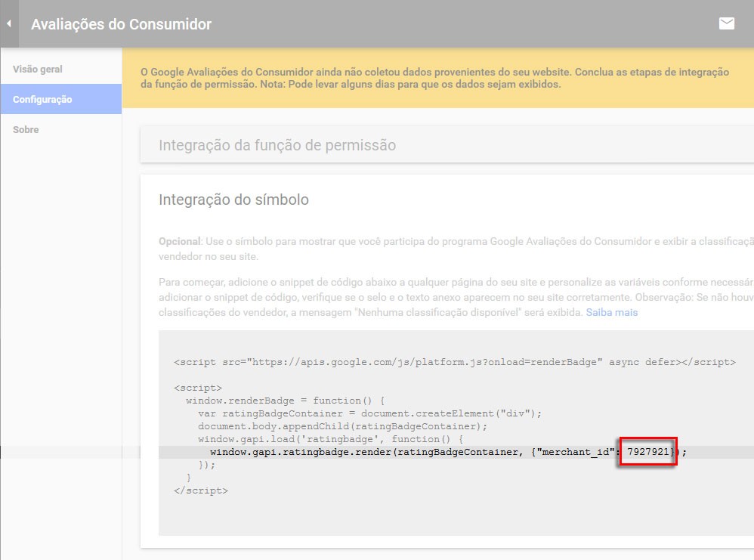Click the Avaliações do Consumidor title
Image resolution: width=754 pixels, height=560 pixels.
pos(121,24)
